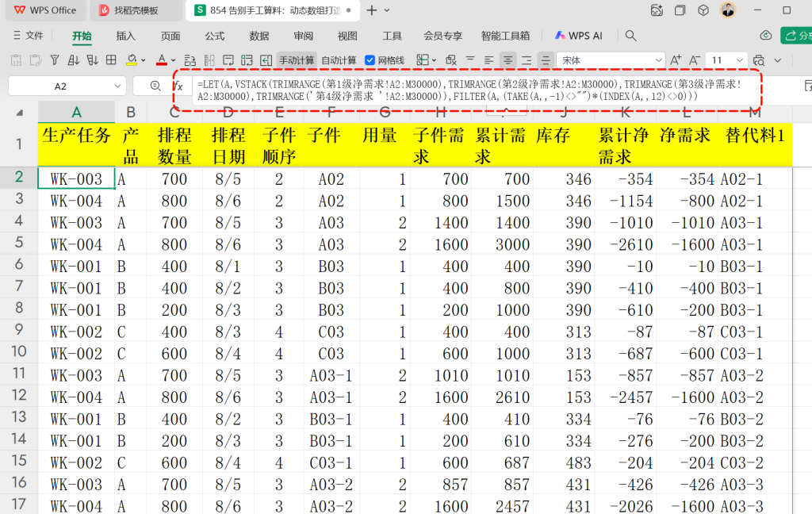812x514 pixels.
Task: Switch to the 插入 ribbon tab
Action: point(126,36)
